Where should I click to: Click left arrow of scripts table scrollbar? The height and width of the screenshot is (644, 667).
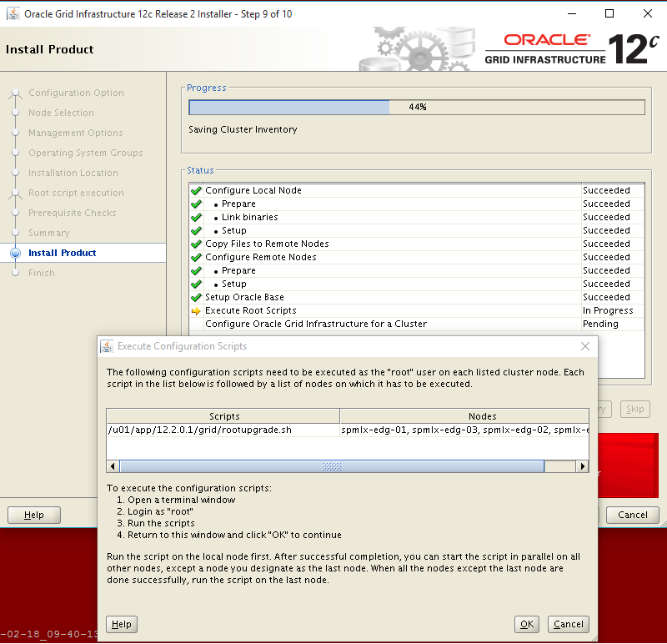(x=113, y=466)
